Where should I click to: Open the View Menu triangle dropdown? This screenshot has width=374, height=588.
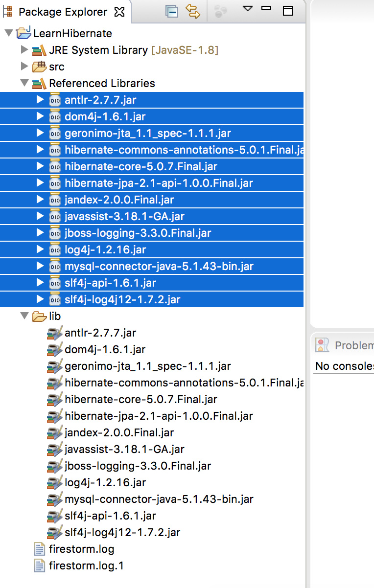(x=247, y=9)
